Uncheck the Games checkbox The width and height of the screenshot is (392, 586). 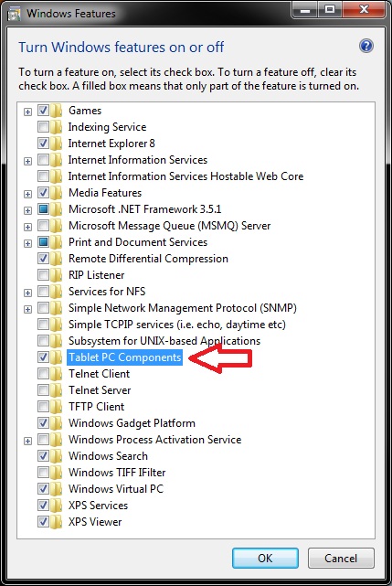pyautogui.click(x=43, y=111)
